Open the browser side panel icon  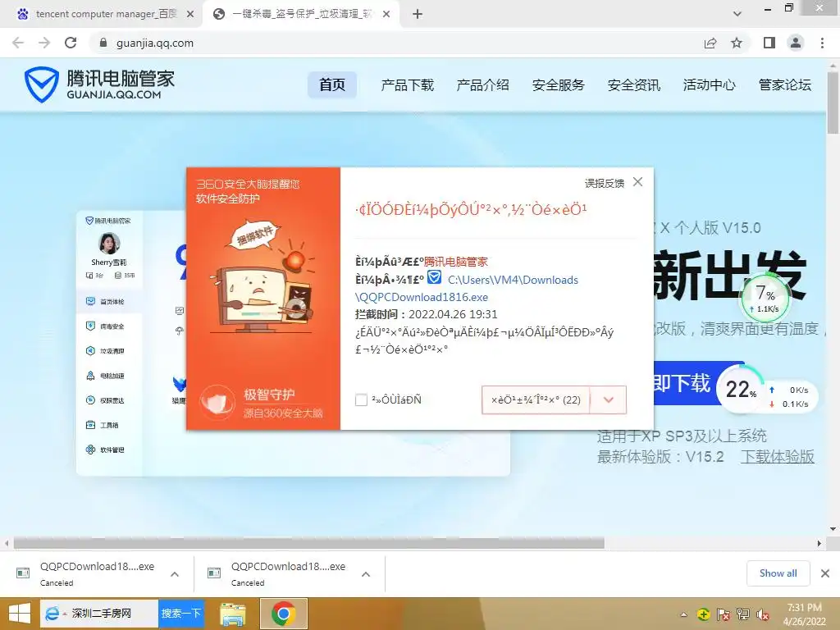pos(769,43)
